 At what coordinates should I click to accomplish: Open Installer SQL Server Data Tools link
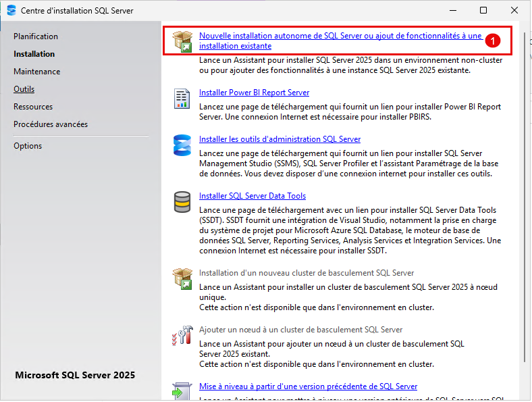(252, 196)
